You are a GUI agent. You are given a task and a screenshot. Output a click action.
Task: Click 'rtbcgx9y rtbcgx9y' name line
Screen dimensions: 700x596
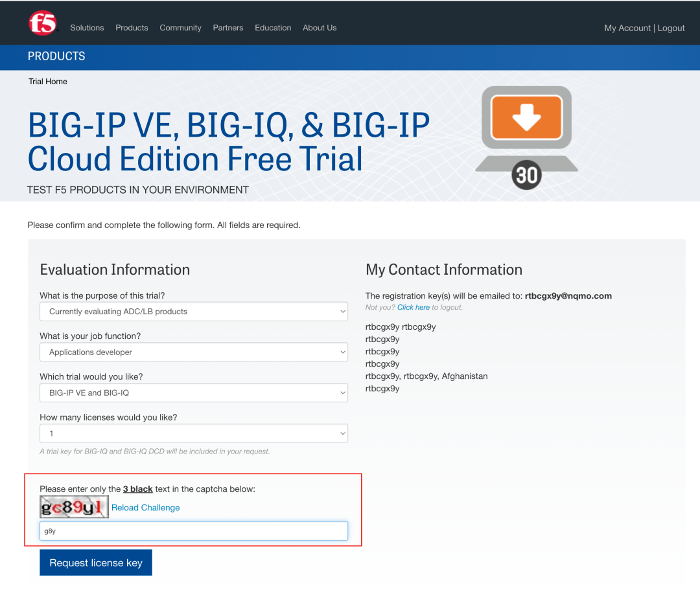pyautogui.click(x=401, y=327)
